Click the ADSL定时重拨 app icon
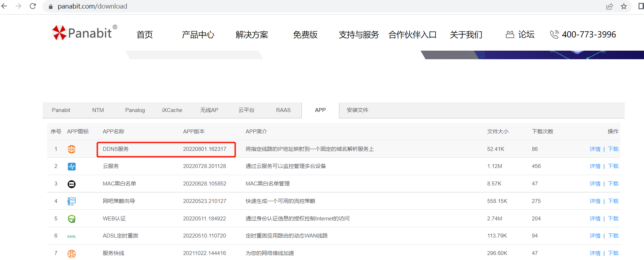This screenshot has height=260, width=644. [x=71, y=236]
